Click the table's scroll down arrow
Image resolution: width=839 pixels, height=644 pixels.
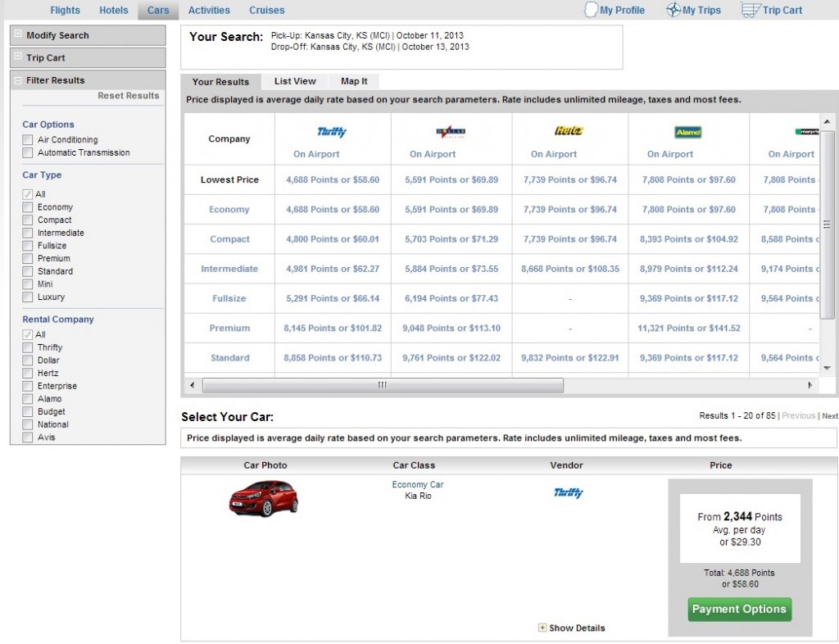pos(827,368)
